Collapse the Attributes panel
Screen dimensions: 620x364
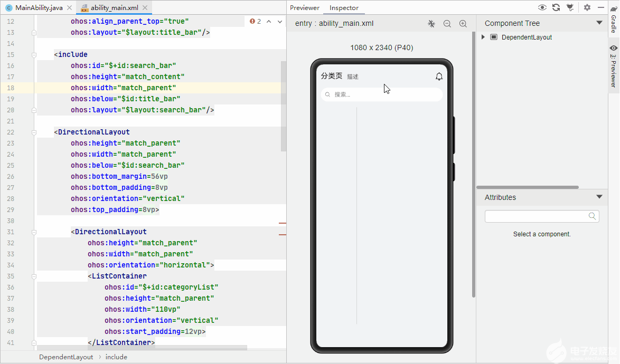click(599, 197)
